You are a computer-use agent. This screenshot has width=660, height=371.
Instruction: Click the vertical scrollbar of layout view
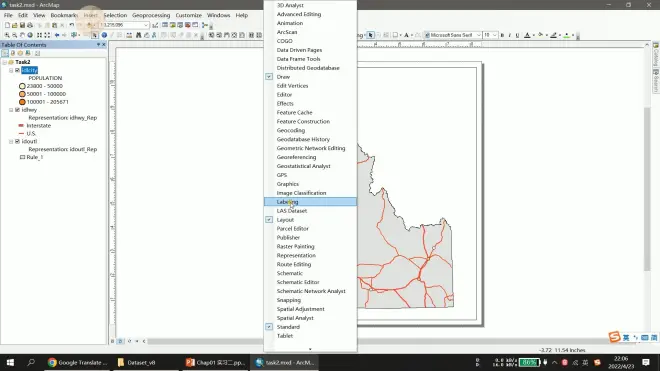(647, 189)
